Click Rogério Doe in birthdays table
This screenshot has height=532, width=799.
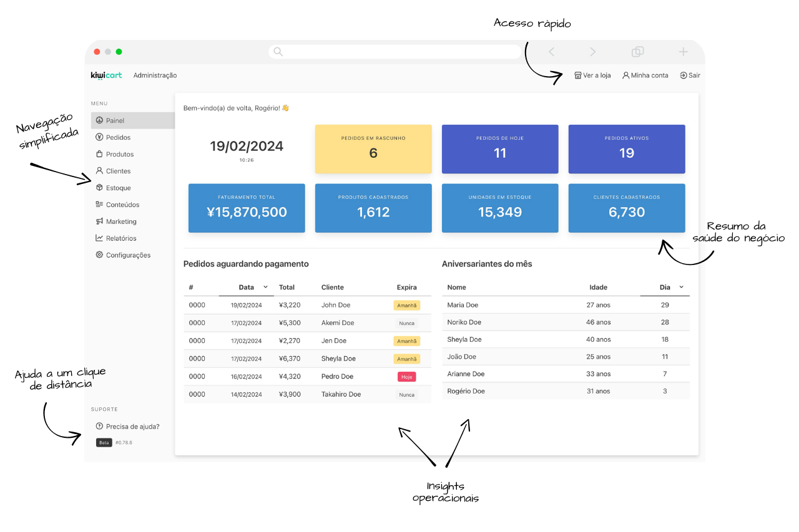pyautogui.click(x=466, y=391)
